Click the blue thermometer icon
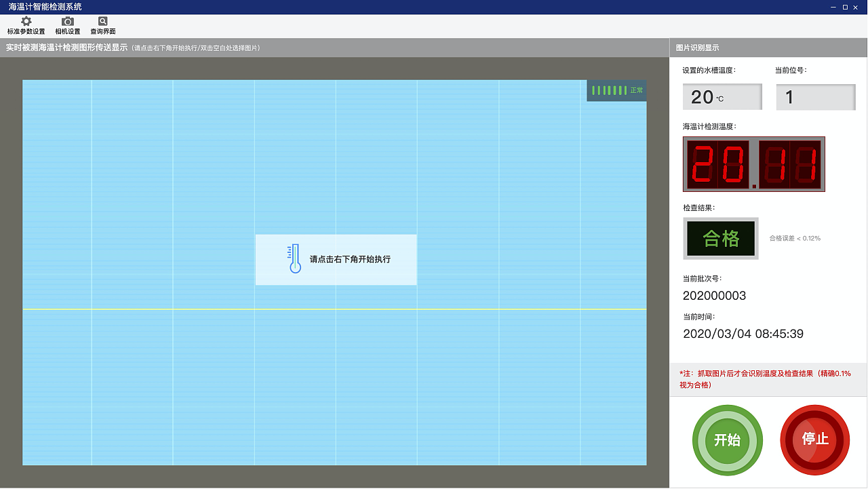Viewport: 868px width, 489px height. (x=294, y=259)
